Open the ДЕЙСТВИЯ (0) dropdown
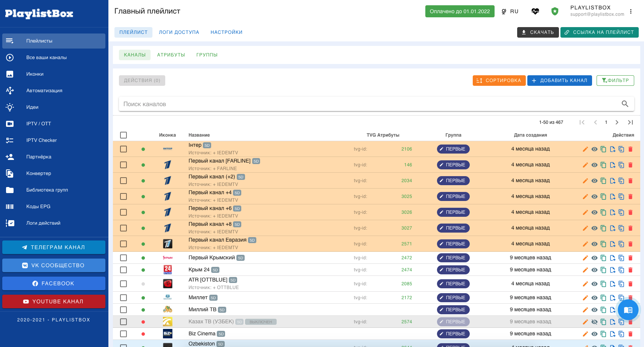The width and height of the screenshot is (644, 347). pos(142,81)
